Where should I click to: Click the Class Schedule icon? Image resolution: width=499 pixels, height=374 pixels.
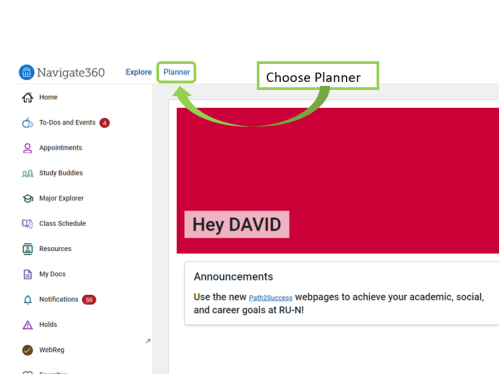point(28,224)
